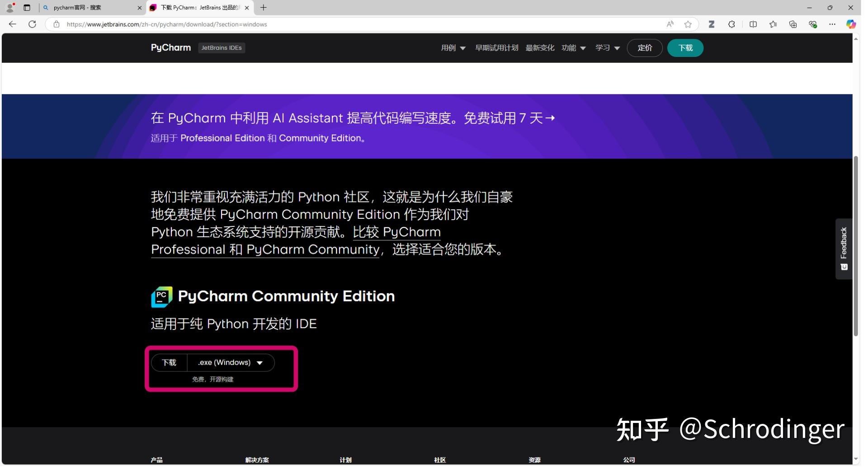This screenshot has width=868, height=470.
Task: Add this page to favorites via star
Action: 688,24
